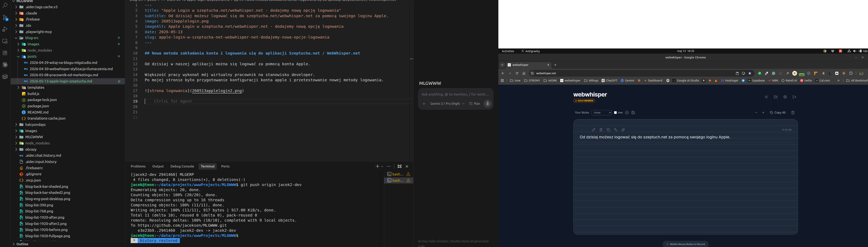Open Run and Debug view

5,29
